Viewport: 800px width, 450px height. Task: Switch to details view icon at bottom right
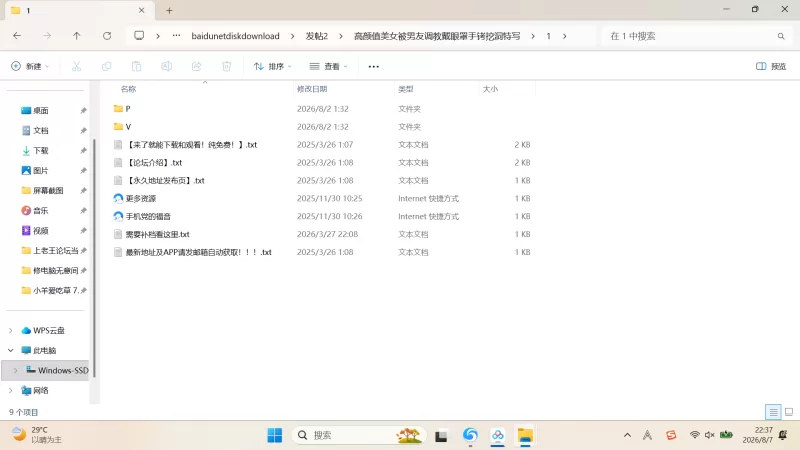tap(773, 412)
